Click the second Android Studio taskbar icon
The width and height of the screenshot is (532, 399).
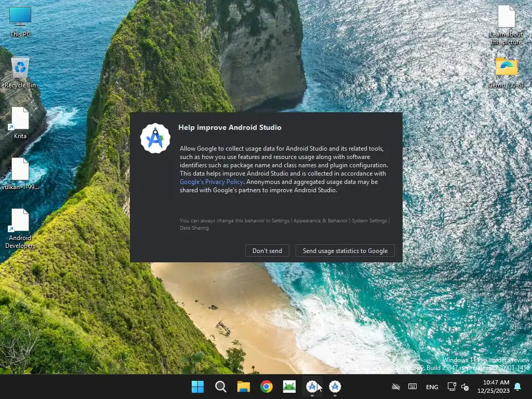(335, 387)
